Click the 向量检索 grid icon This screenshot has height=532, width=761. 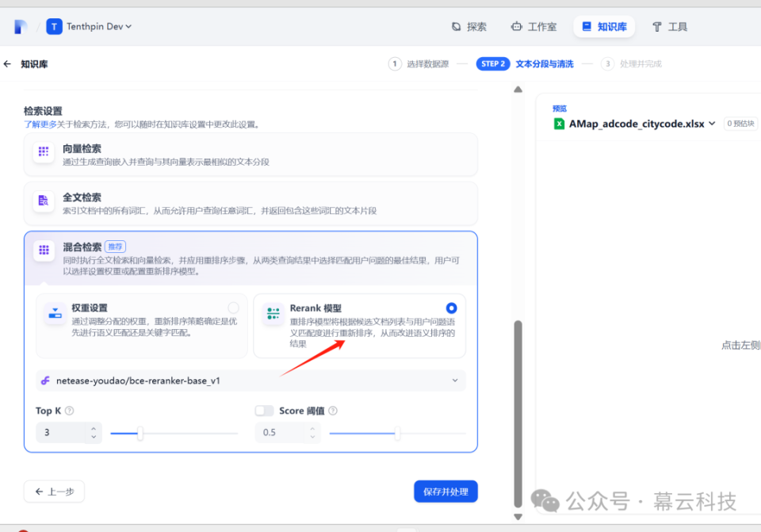tap(42, 151)
